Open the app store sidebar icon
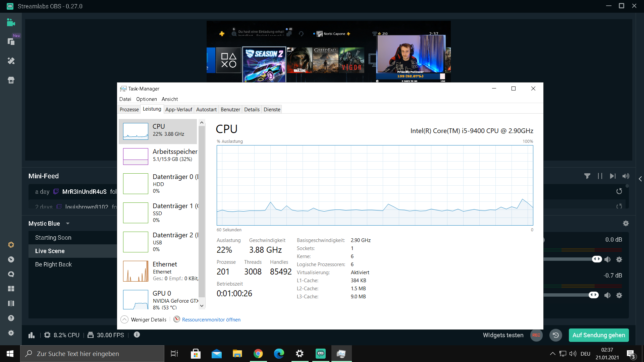 tap(11, 80)
